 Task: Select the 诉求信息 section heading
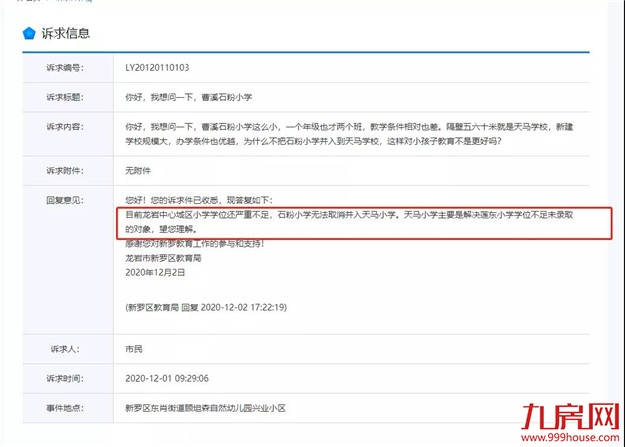[x=66, y=33]
